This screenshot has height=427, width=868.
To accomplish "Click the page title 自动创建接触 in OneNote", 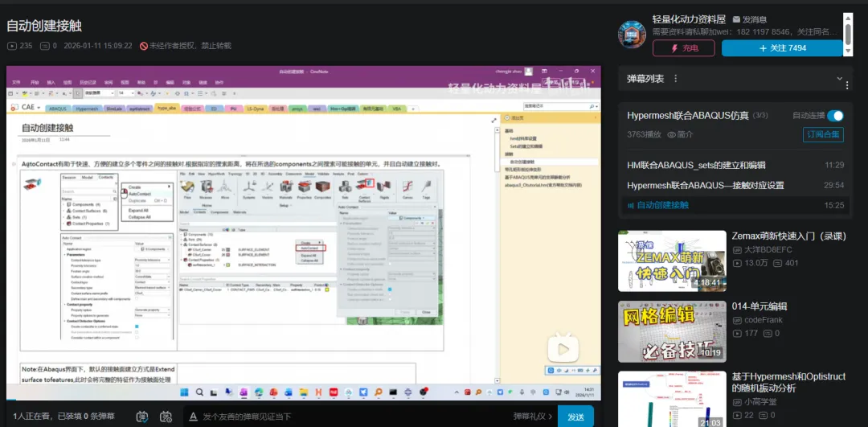I will tap(47, 128).
